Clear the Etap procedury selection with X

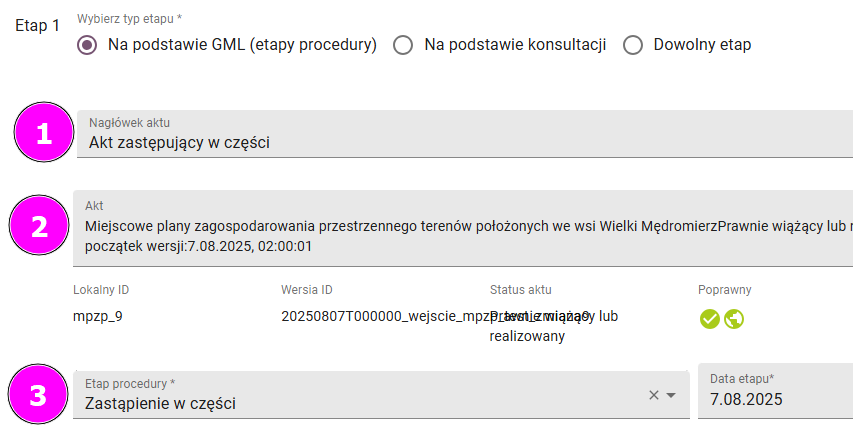654,395
